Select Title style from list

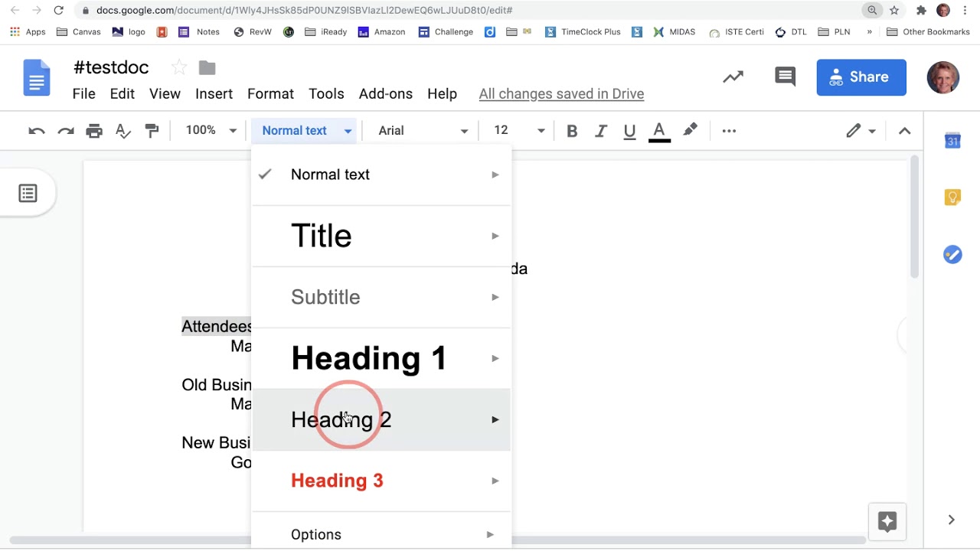[381, 236]
